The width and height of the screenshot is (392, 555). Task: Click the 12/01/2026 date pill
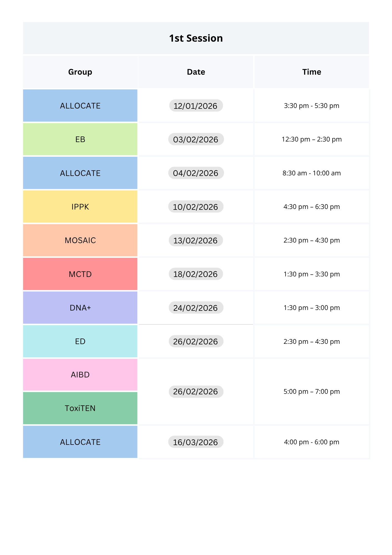(x=196, y=106)
